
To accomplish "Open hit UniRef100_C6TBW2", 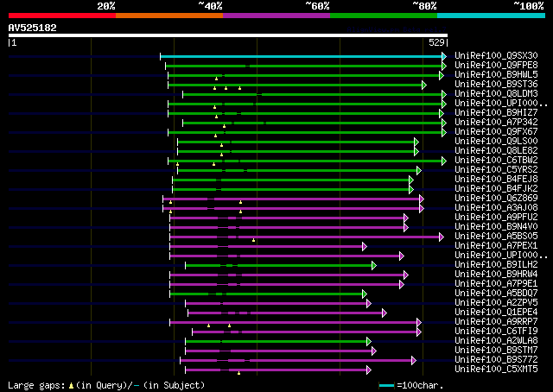I will coord(496,160).
